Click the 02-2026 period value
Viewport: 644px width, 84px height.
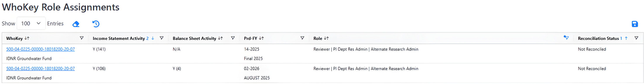pyautogui.click(x=252, y=69)
